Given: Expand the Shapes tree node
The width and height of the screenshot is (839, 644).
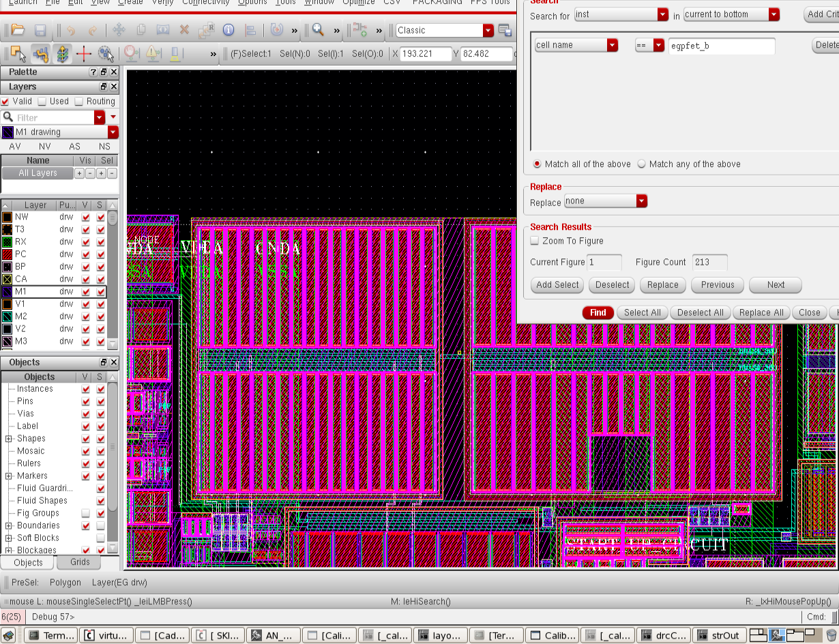Looking at the screenshot, I should point(9,439).
